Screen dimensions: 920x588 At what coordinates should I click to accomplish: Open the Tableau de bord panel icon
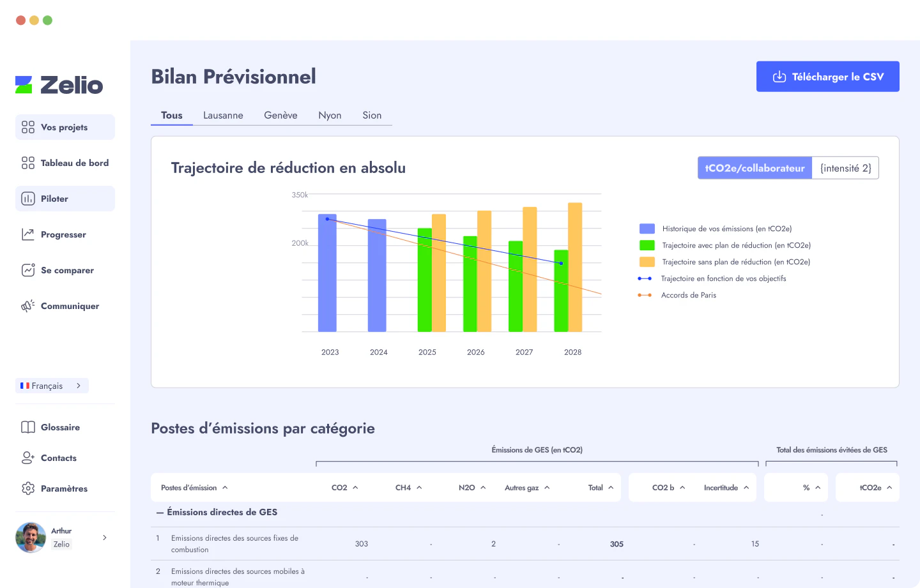[27, 163]
